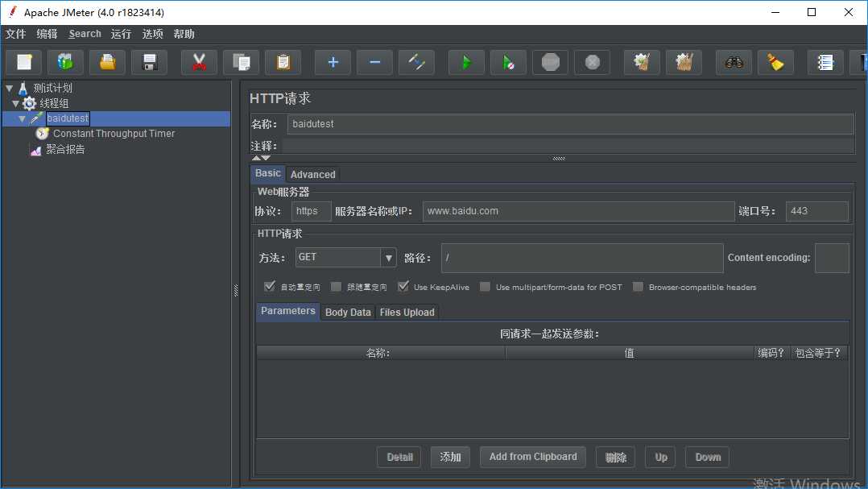
Task: Toggle the Use KeepAlive checkbox
Action: click(403, 286)
